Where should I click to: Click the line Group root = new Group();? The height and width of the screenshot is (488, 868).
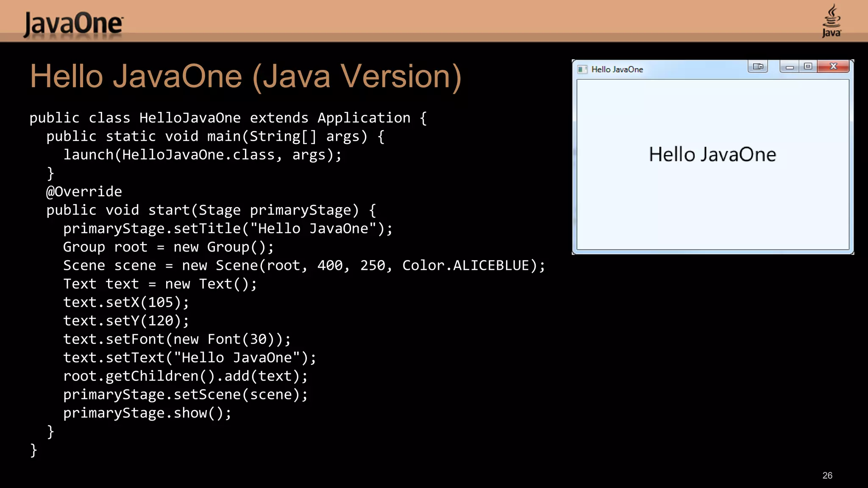pos(169,247)
